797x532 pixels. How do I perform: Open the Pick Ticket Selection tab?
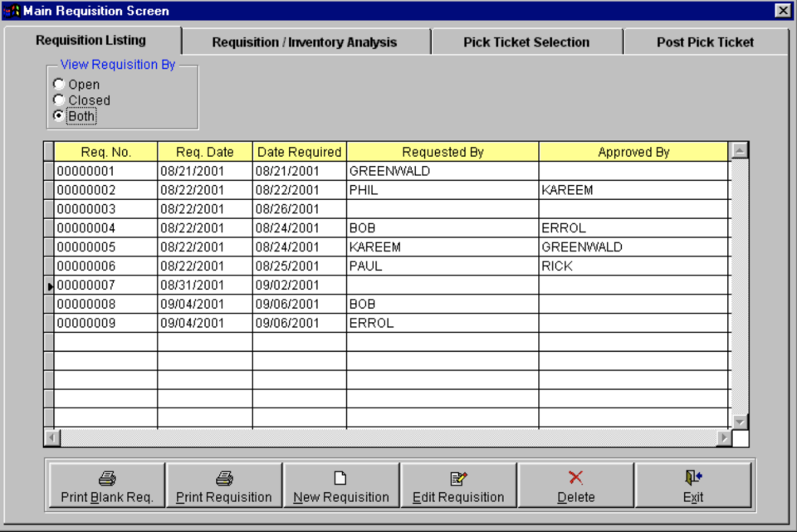pos(526,41)
